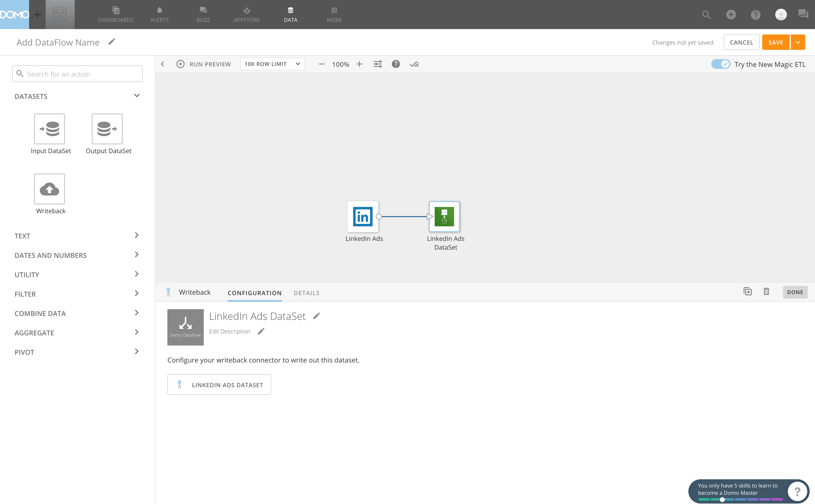
Task: Click the trash delete icon in Writeback panel
Action: coord(766,292)
